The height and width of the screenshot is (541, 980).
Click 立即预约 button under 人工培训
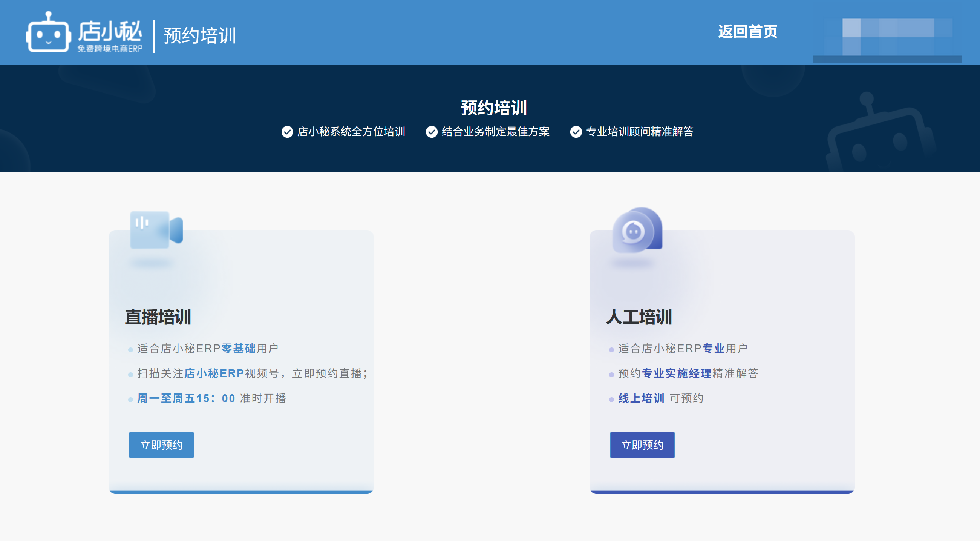[642, 445]
